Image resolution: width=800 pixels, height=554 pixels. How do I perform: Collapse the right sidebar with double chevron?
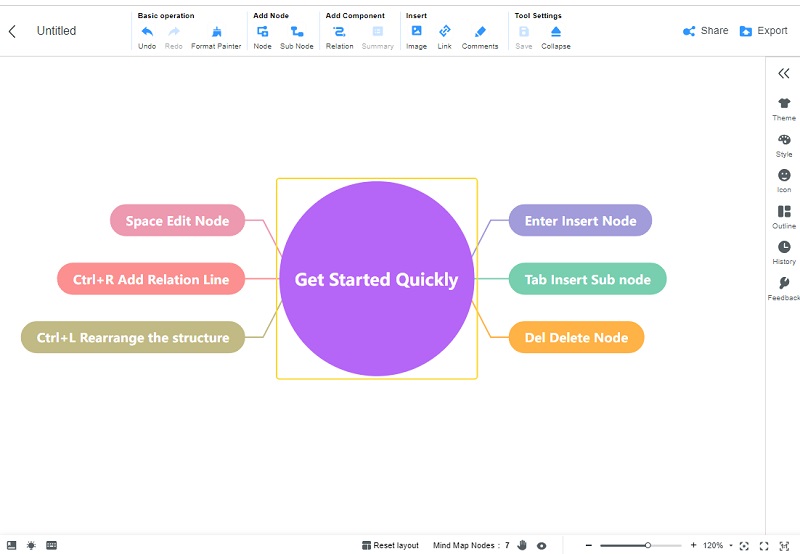click(x=784, y=73)
